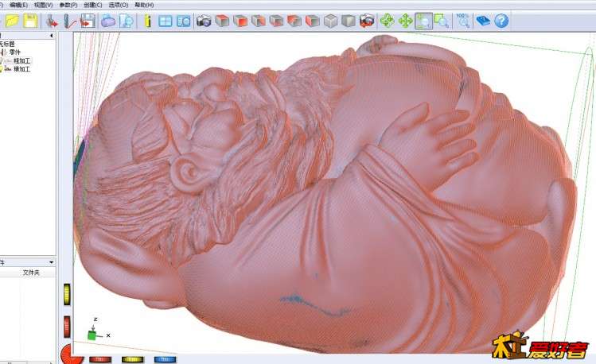The height and width of the screenshot is (364, 596).
Task: Click the open folder icon
Action: (11, 21)
